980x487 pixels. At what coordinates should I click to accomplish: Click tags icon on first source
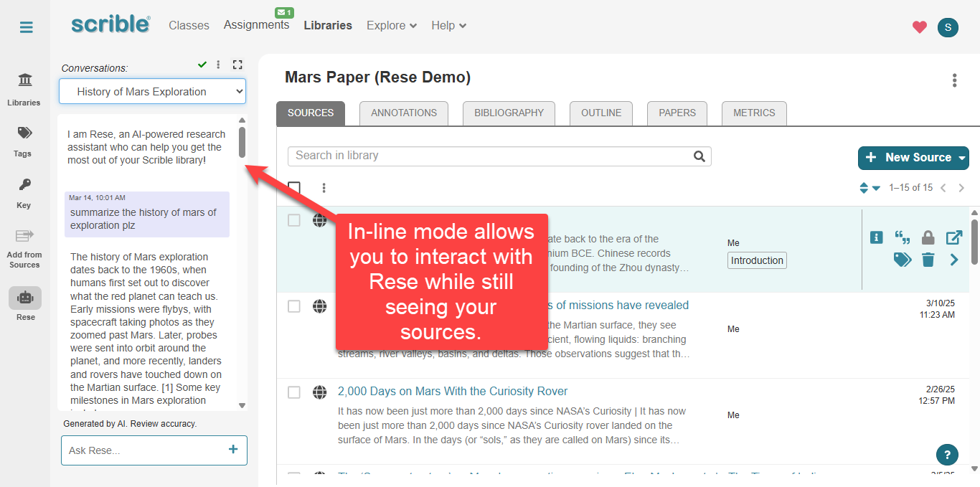pyautogui.click(x=902, y=260)
